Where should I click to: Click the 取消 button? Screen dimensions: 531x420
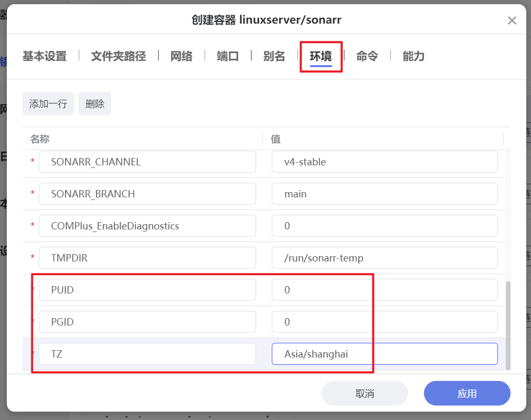coord(365,393)
